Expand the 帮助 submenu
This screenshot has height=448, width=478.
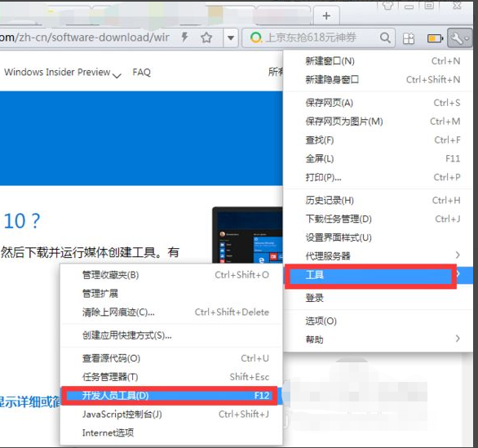coord(378,339)
